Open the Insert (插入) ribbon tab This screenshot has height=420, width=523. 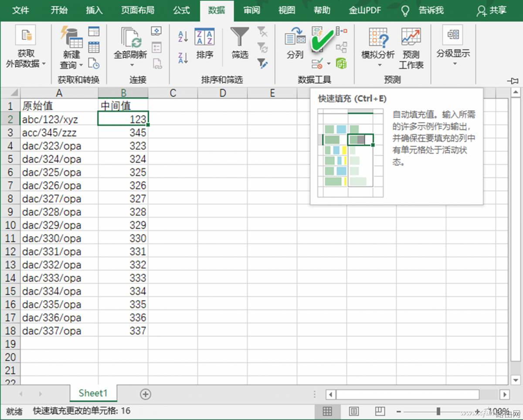coord(94,10)
